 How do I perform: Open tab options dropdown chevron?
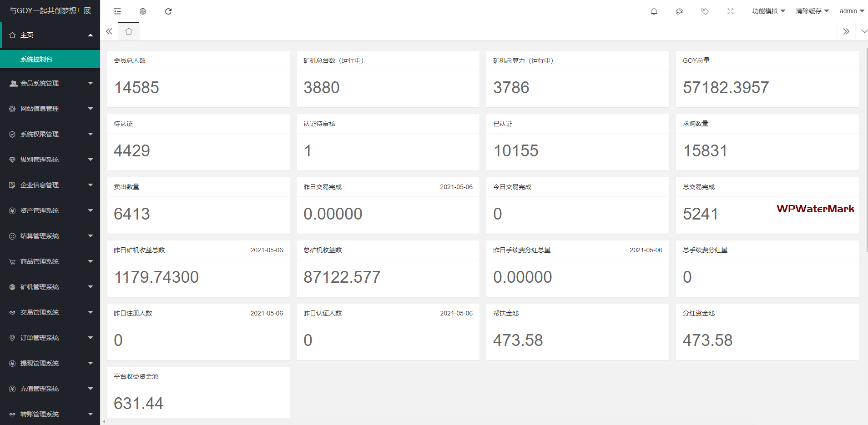(864, 31)
